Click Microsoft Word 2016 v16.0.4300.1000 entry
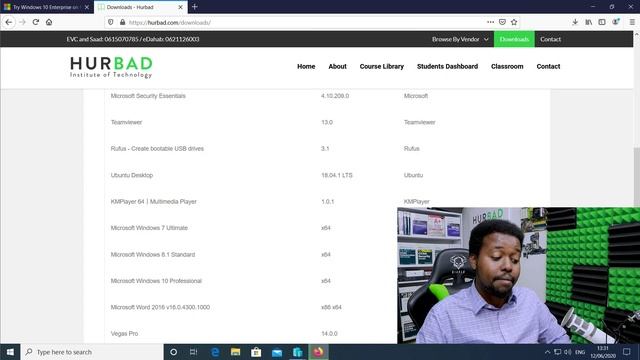 [x=160, y=307]
